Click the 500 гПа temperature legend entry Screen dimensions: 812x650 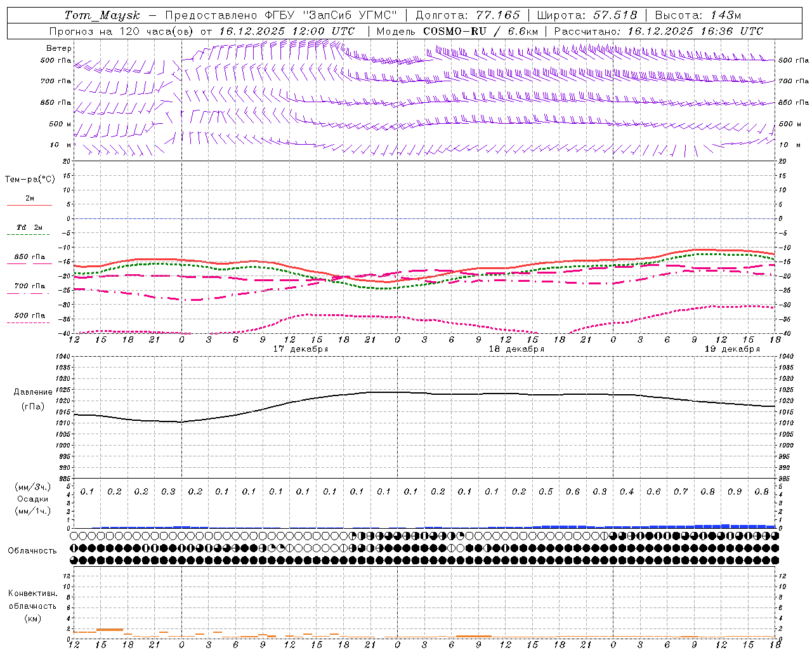[30, 315]
